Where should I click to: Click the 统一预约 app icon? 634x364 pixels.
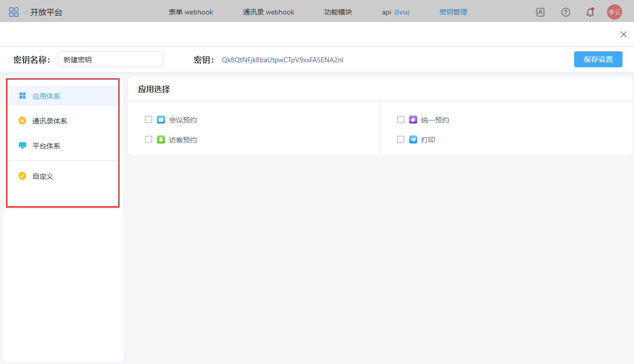click(413, 120)
